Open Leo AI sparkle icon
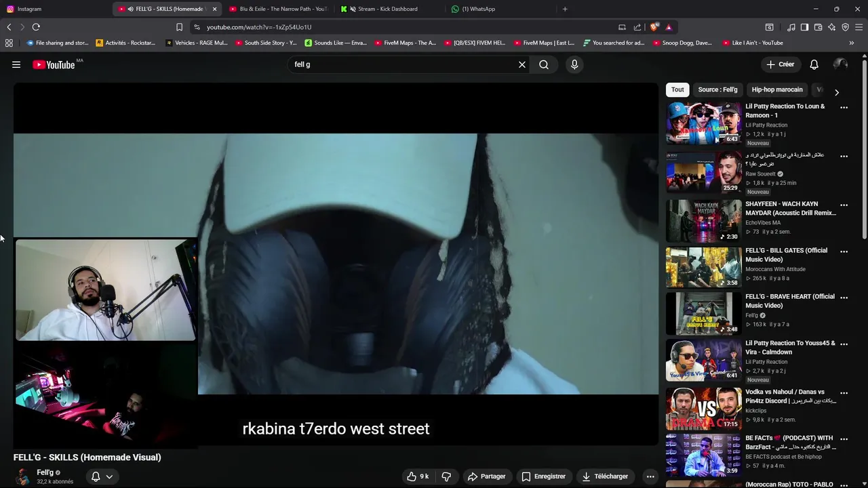868x488 pixels. coord(831,27)
